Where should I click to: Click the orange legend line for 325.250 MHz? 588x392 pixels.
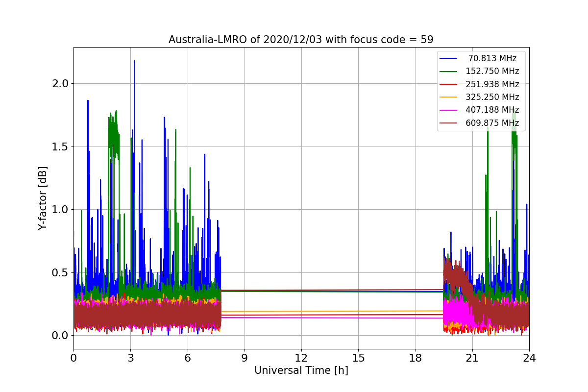(449, 97)
